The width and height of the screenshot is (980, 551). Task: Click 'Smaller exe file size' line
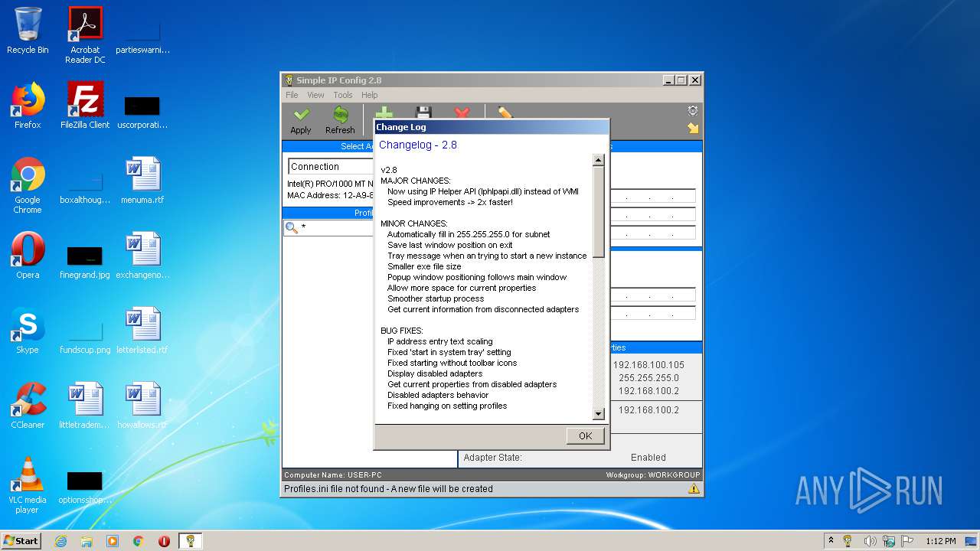coord(424,266)
